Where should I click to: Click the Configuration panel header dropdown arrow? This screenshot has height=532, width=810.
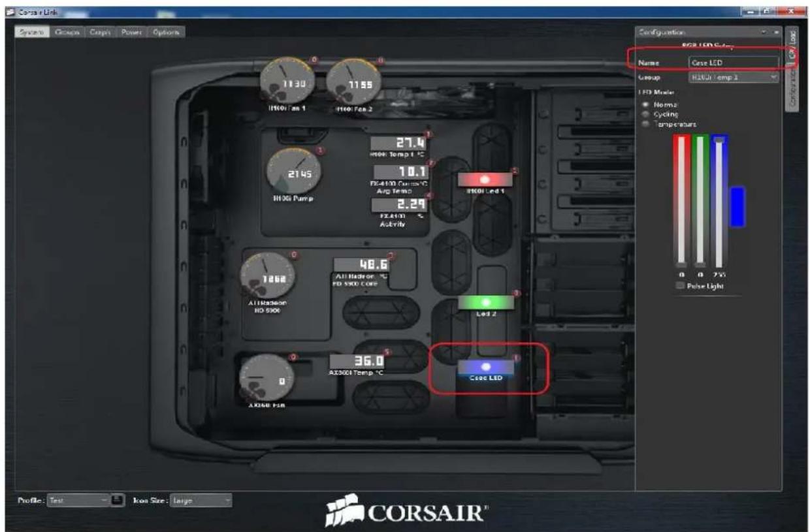point(764,32)
